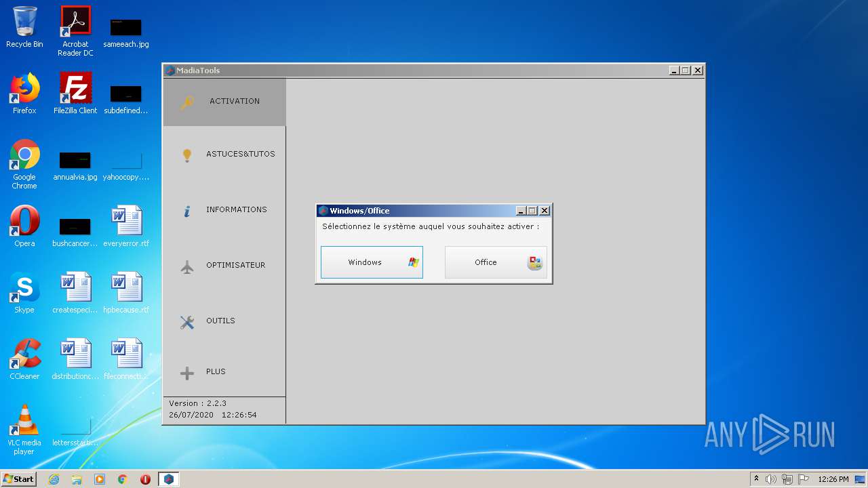Select the lettersstarti... file icon
Image resolution: width=868 pixels, height=488 pixels.
point(75,431)
